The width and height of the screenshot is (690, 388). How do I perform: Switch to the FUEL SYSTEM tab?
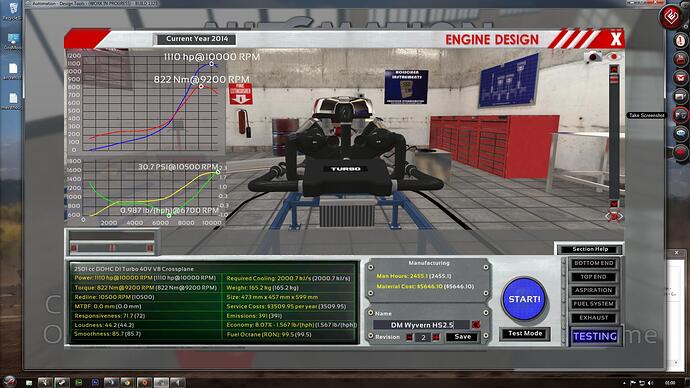pos(594,304)
